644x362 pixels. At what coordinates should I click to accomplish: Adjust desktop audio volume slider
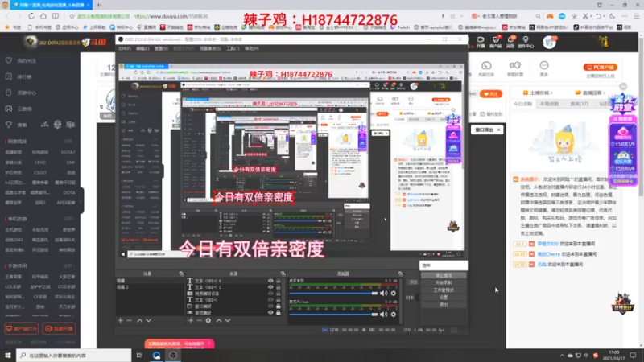pyautogui.click(x=333, y=294)
